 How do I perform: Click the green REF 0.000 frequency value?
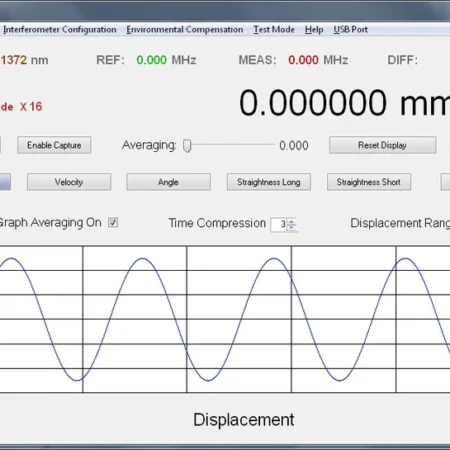(x=152, y=60)
